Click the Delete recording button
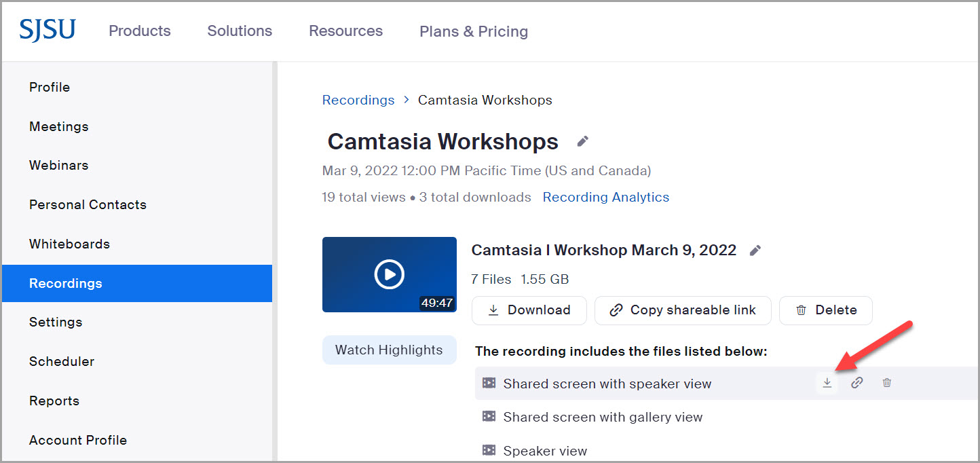 coord(825,310)
